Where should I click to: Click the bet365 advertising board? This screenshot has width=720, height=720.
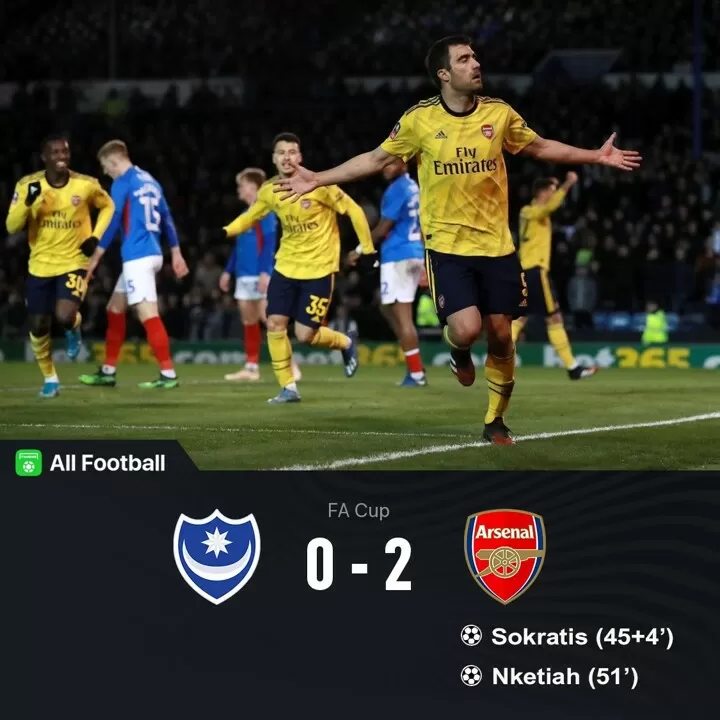tap(617, 357)
